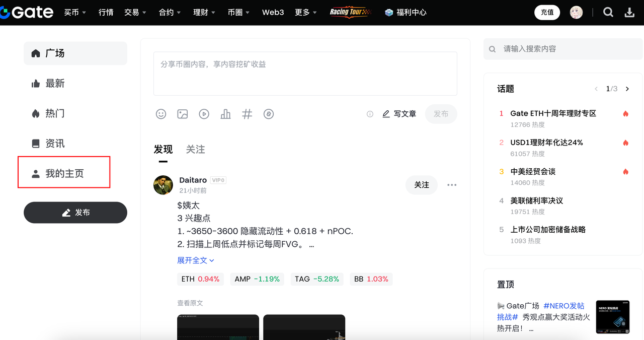Click the post content text box
Screen dimensions: 644x340
tap(305, 73)
